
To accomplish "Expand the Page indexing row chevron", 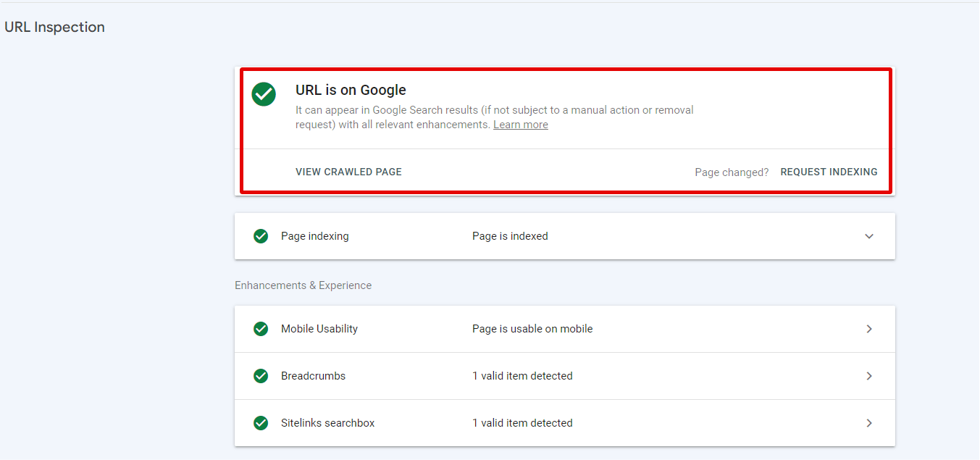I will 869,236.
